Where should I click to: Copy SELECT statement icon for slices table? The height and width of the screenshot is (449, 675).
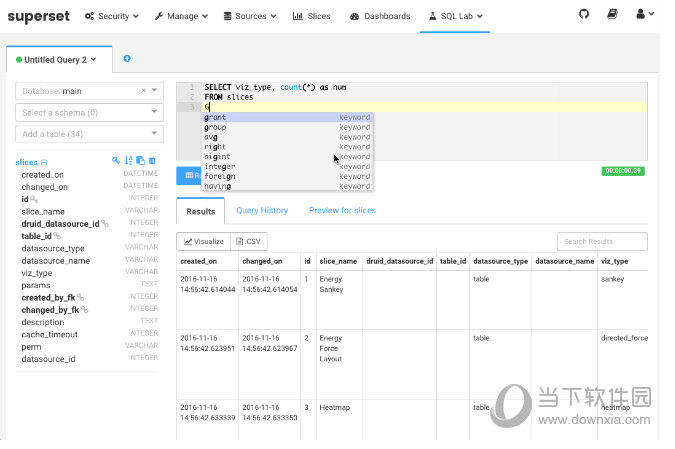tap(140, 161)
